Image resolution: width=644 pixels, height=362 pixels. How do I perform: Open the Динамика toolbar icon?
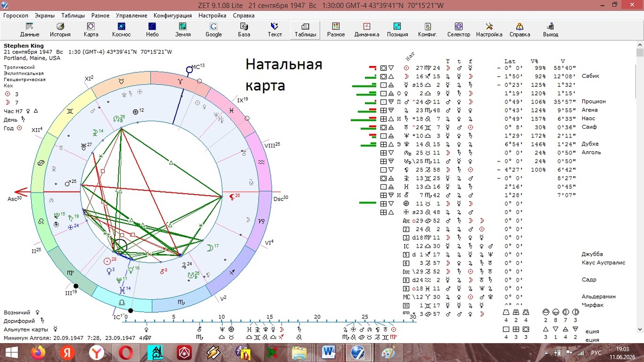[367, 29]
